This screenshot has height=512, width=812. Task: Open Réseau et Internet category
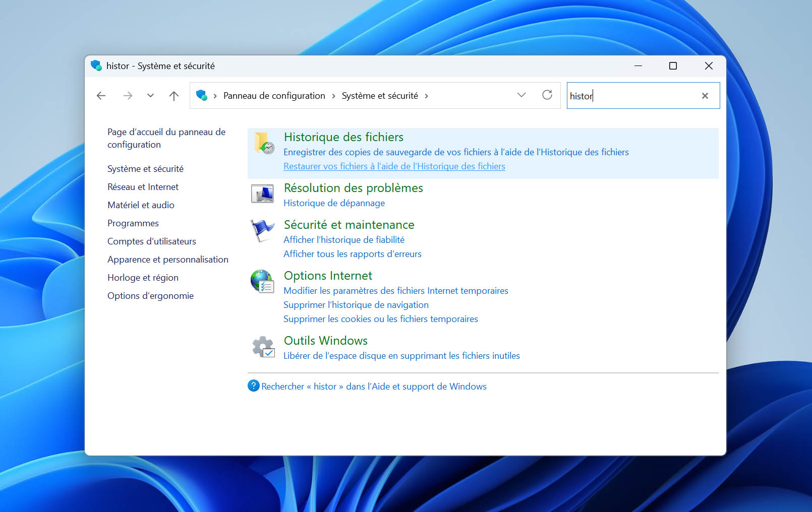point(143,187)
